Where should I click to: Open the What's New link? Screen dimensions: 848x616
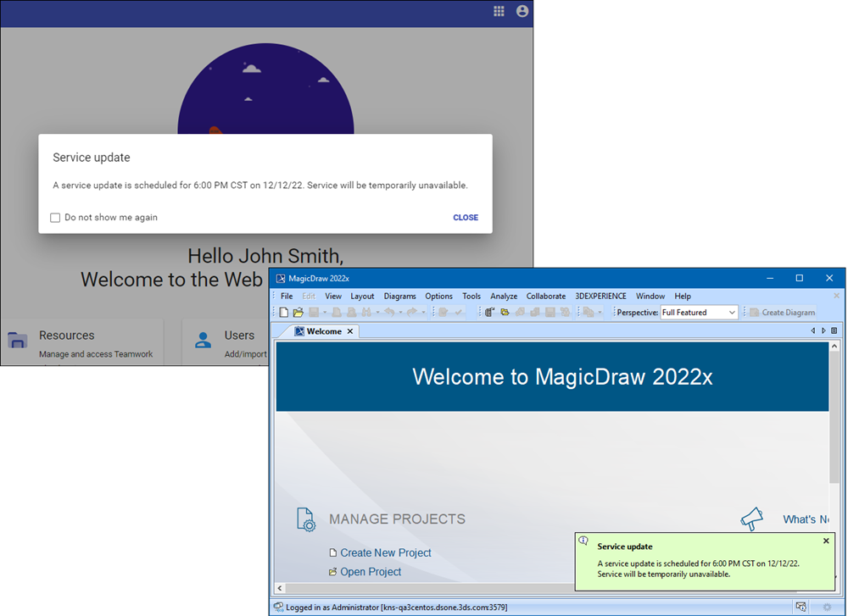pyautogui.click(x=806, y=519)
